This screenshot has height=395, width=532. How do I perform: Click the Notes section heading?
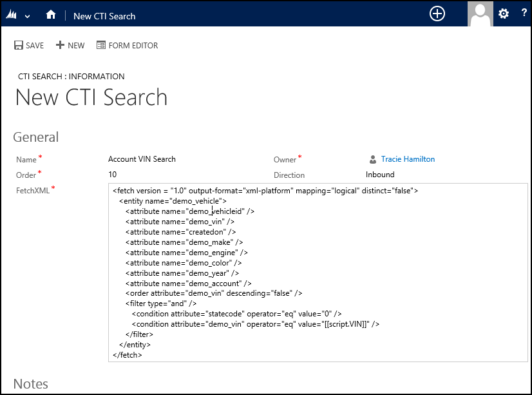[x=30, y=384]
